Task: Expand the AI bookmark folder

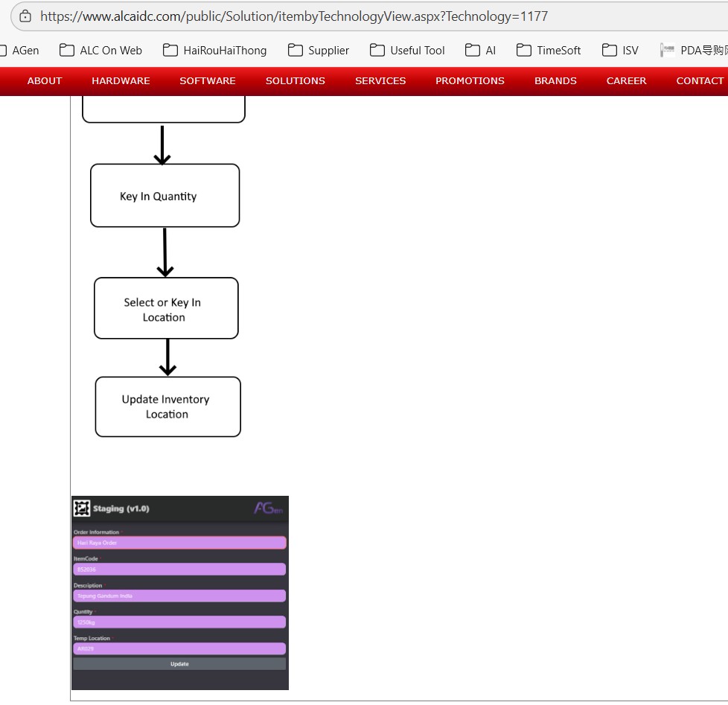Action: [x=481, y=51]
